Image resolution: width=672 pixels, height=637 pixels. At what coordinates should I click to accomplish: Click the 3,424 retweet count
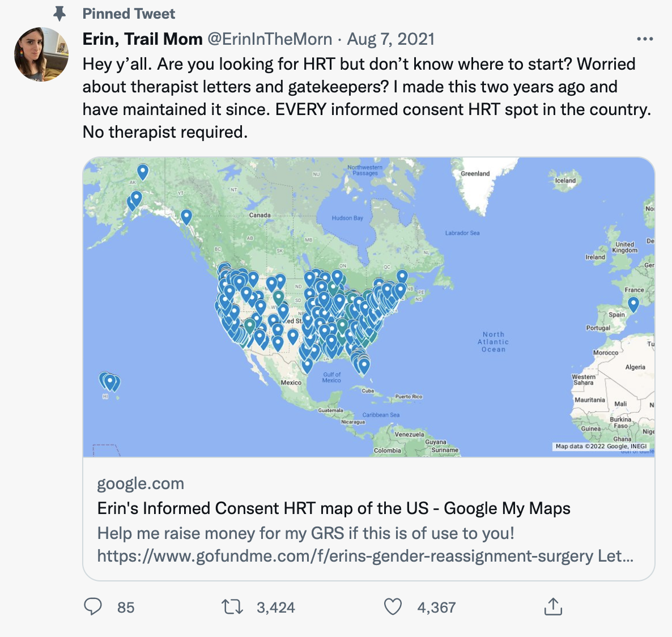pyautogui.click(x=275, y=608)
